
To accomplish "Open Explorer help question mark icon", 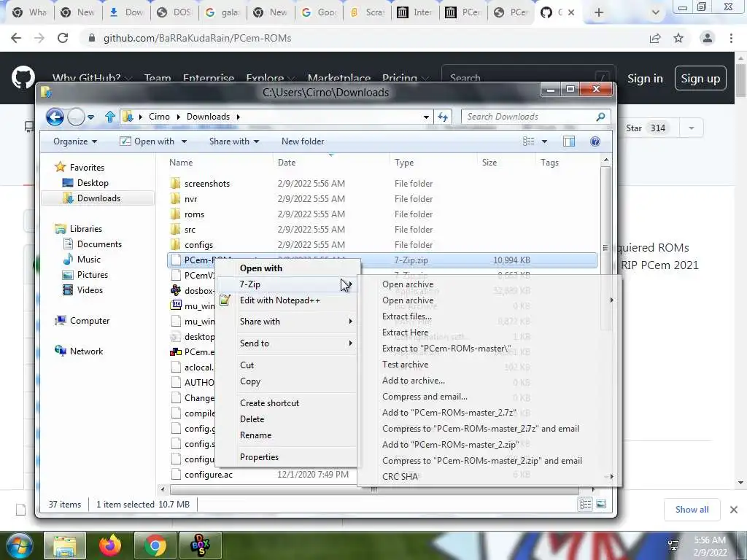I will [x=595, y=141].
